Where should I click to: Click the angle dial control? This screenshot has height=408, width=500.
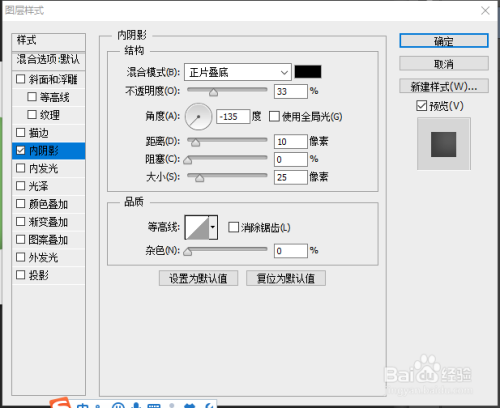click(198, 117)
